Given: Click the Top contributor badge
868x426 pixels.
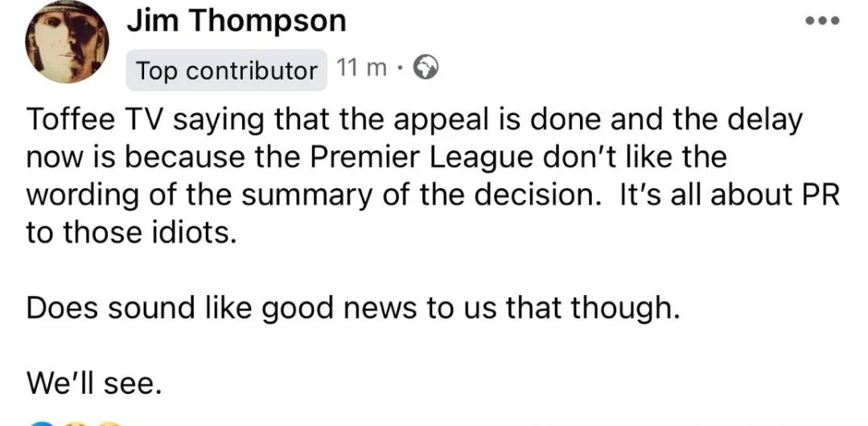Looking at the screenshot, I should point(226,71).
